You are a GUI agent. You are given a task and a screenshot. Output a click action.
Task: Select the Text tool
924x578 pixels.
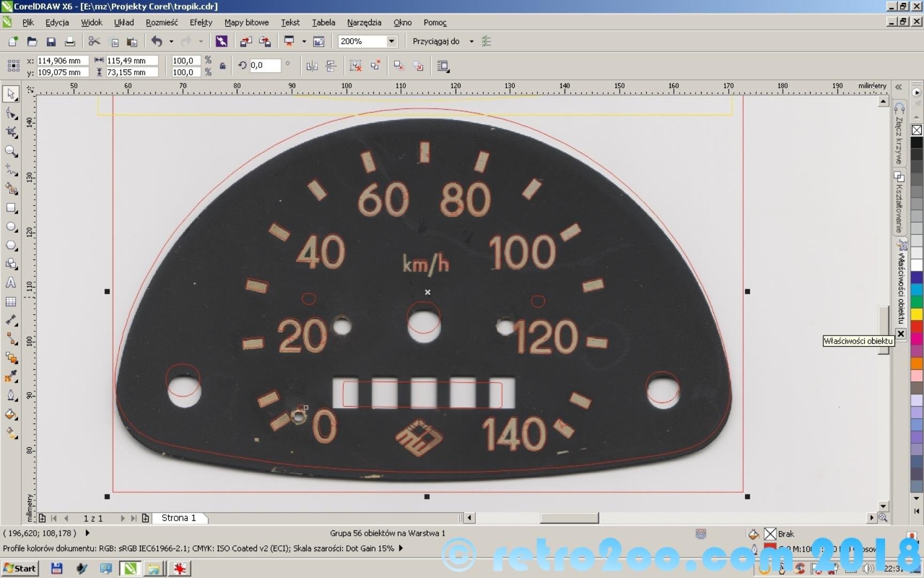click(11, 283)
